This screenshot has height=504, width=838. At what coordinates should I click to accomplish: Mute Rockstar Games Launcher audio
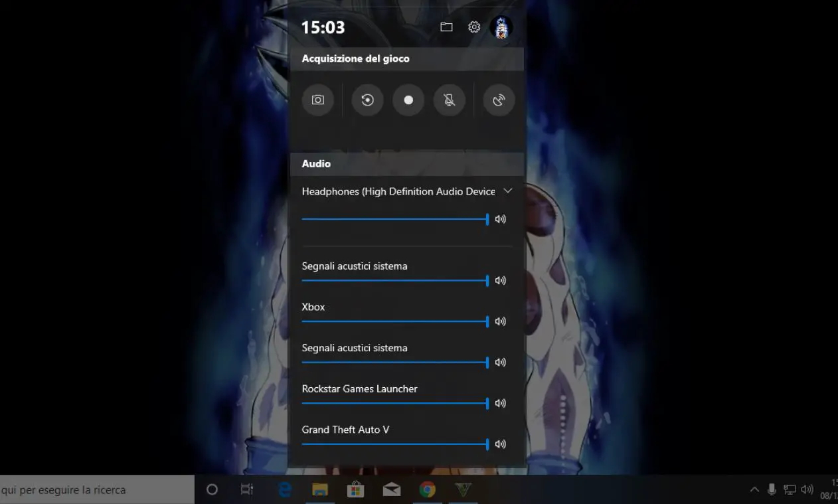point(501,403)
